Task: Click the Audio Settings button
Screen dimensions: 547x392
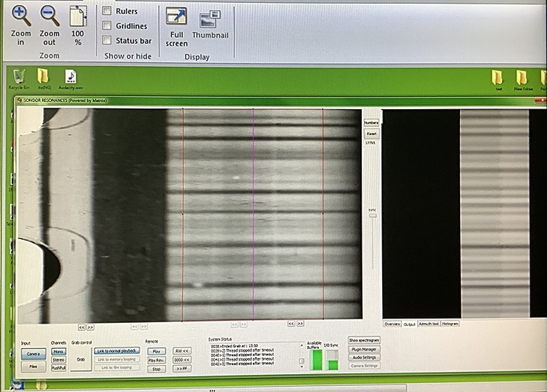Action: pos(364,357)
